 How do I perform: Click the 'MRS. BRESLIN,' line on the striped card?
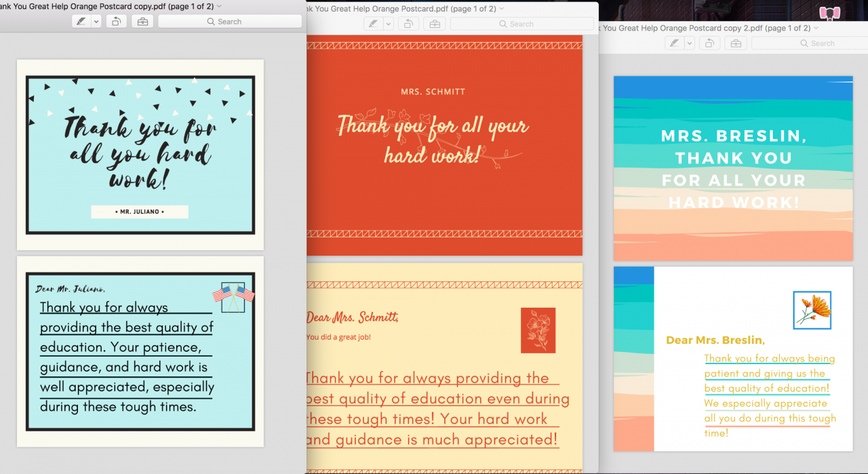(x=734, y=136)
